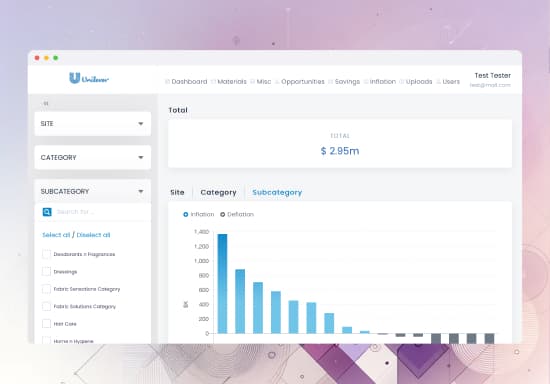Image resolution: width=550 pixels, height=384 pixels.
Task: Select the Subcategory tab
Action: pos(277,193)
